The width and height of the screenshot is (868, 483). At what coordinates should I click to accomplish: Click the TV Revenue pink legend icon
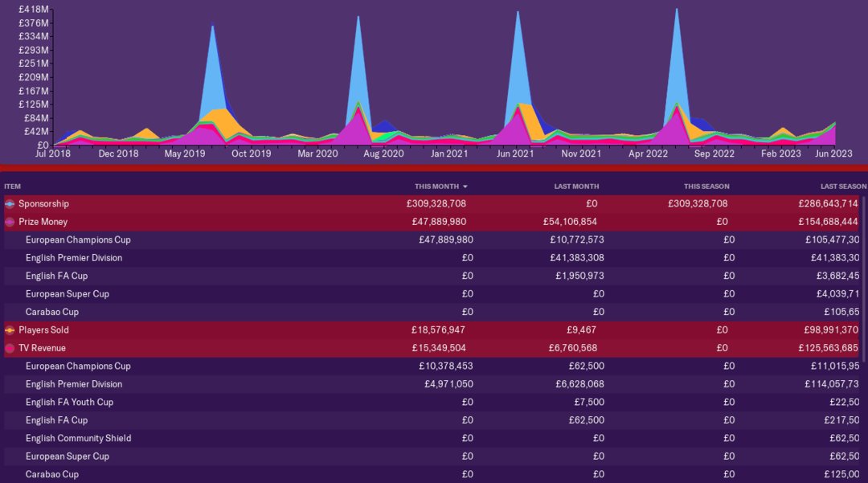tap(10, 348)
